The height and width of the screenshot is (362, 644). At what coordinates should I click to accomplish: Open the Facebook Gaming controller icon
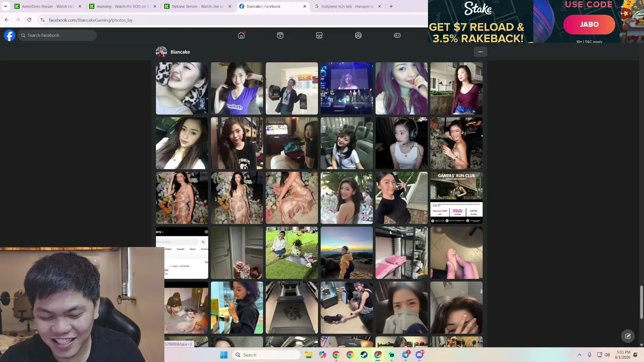click(397, 35)
